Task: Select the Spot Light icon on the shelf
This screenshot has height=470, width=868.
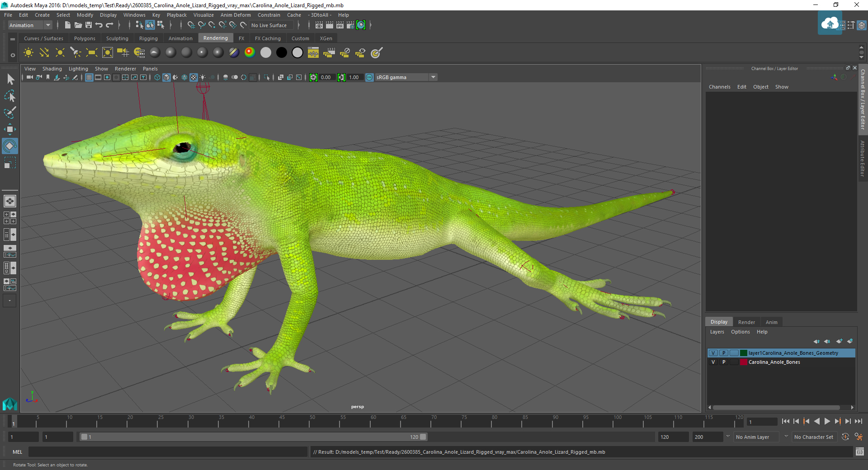Action: [75, 53]
